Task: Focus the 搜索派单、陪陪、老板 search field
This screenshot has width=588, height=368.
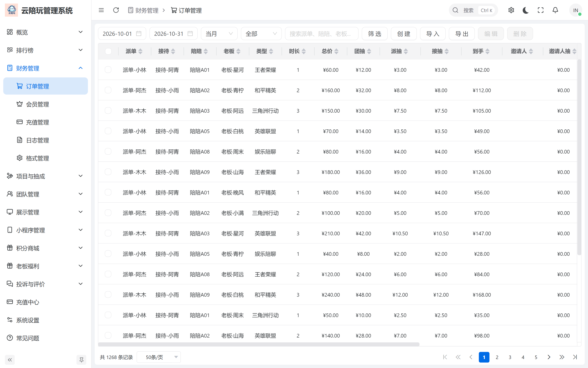Action: click(322, 34)
